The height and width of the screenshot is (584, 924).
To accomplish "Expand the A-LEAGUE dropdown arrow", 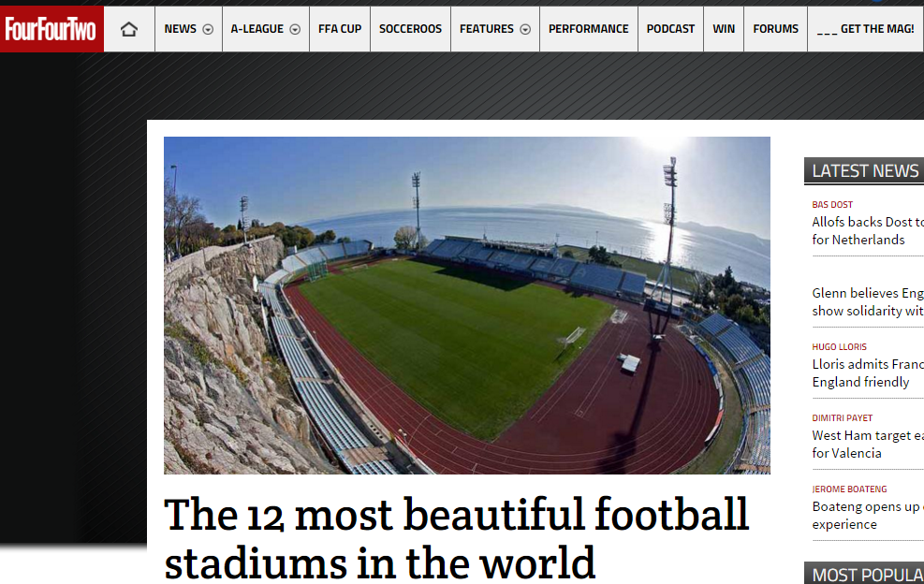I will coord(295,29).
